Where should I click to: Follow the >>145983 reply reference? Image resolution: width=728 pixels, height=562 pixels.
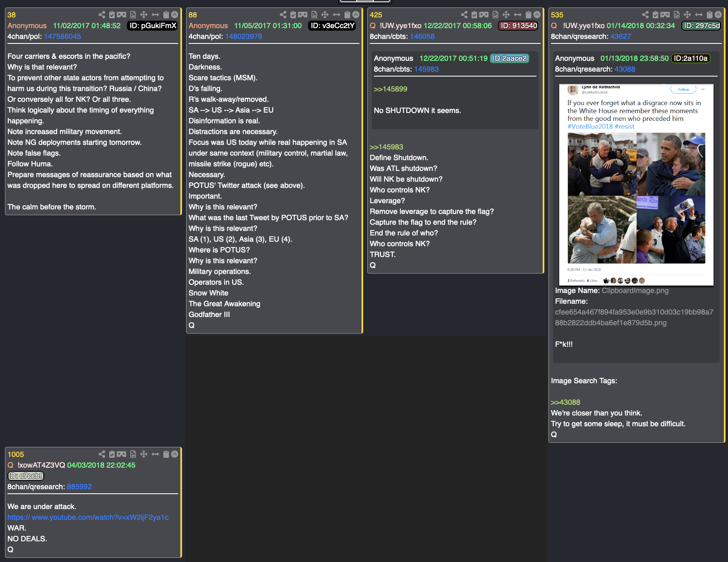coord(386,147)
